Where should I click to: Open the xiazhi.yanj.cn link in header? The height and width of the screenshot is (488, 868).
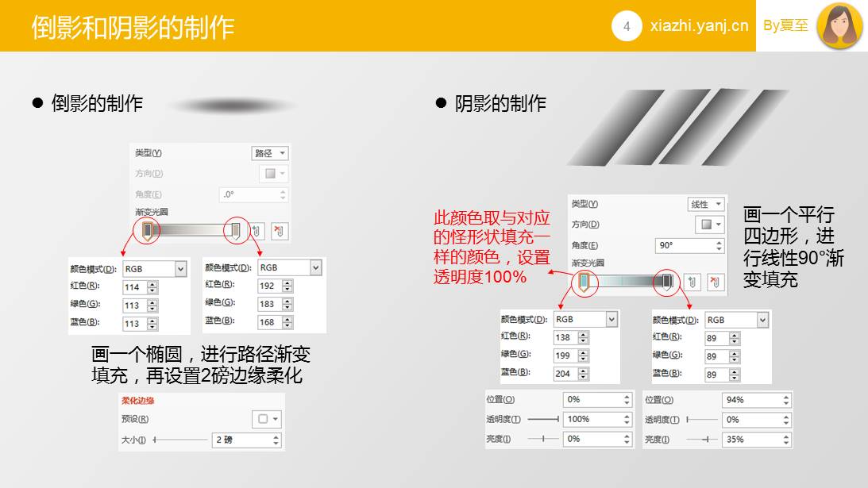coord(699,26)
